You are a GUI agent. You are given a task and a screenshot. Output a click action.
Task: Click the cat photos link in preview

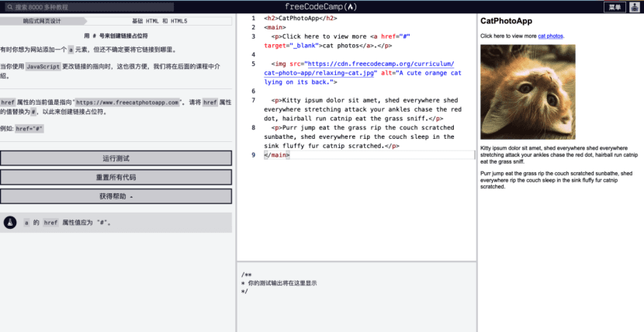tap(551, 36)
